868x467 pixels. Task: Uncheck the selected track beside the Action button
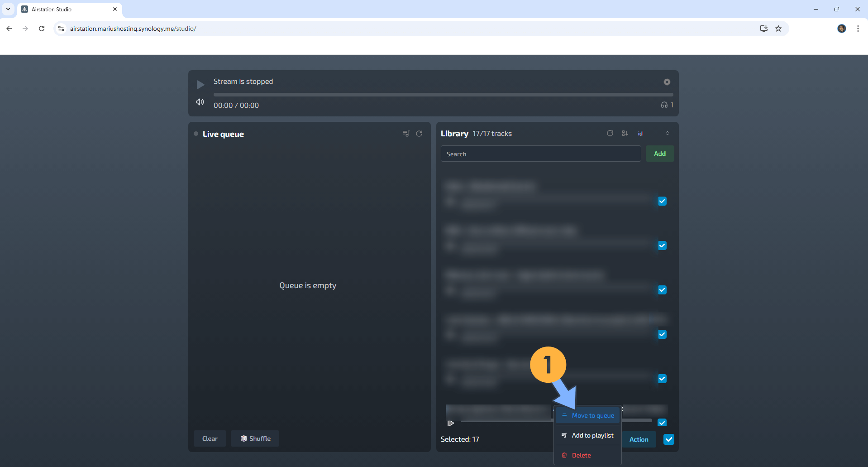(669, 439)
